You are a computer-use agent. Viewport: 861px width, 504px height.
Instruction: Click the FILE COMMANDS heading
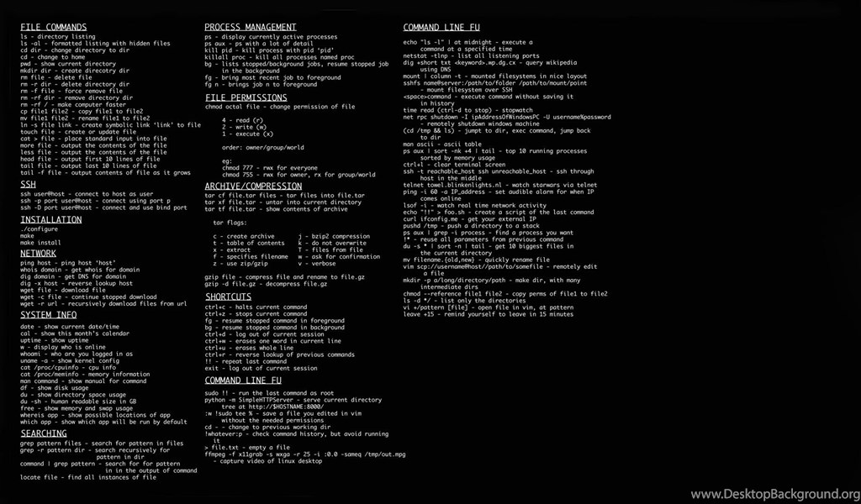(x=53, y=27)
